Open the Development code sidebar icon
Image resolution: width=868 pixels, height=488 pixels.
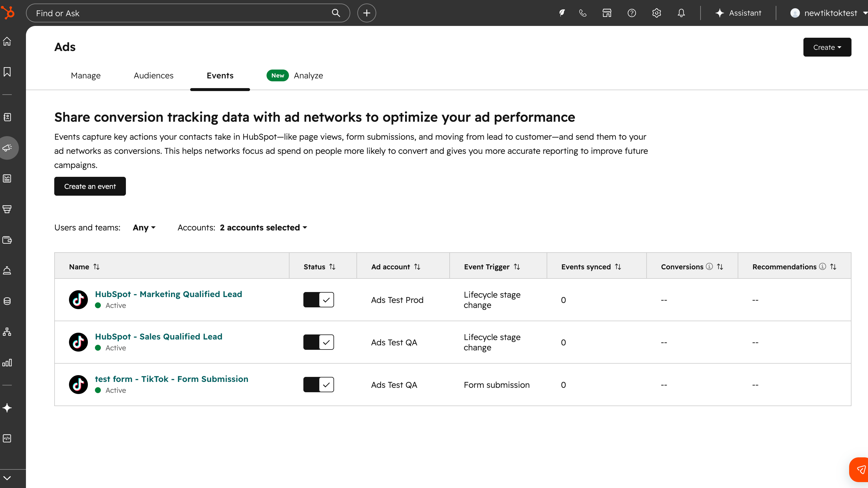click(x=7, y=438)
